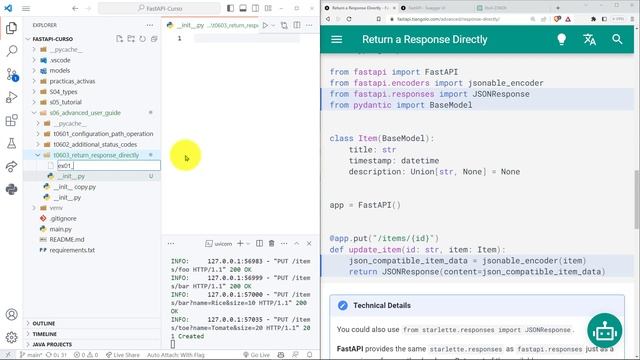
Task: Click New Folder icon in Explorer header
Action: (x=131, y=39)
